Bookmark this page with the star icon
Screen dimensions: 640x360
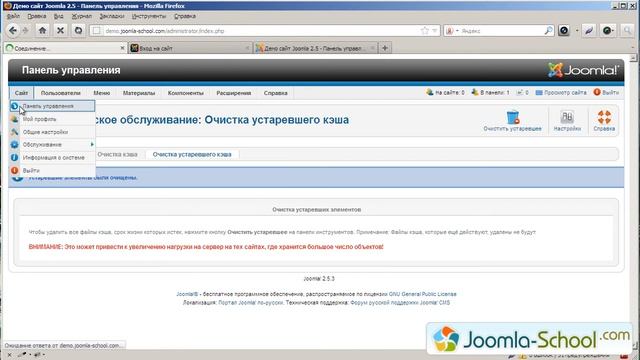(x=424, y=31)
